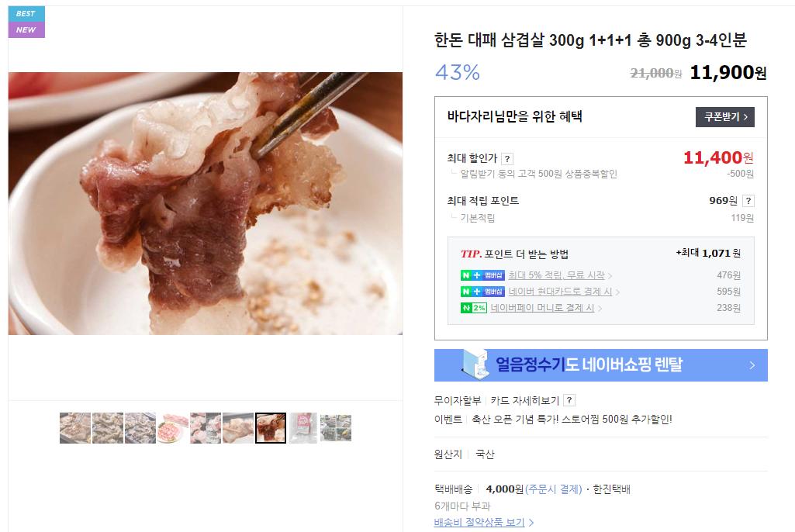
Task: Click the water purifier icon in rental banner
Action: tap(475, 364)
